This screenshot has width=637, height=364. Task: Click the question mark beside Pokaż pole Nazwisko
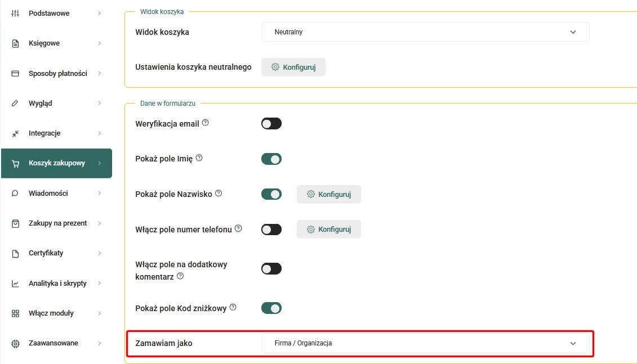coord(219,193)
